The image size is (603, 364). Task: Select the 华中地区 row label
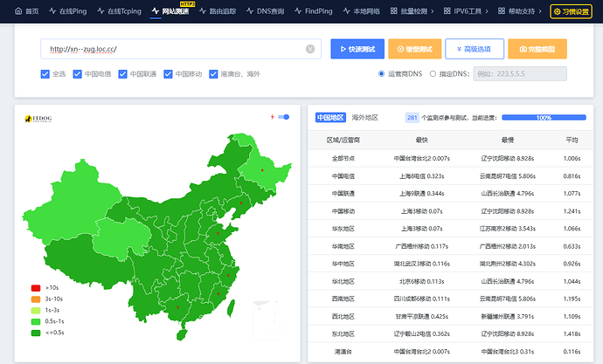click(343, 264)
